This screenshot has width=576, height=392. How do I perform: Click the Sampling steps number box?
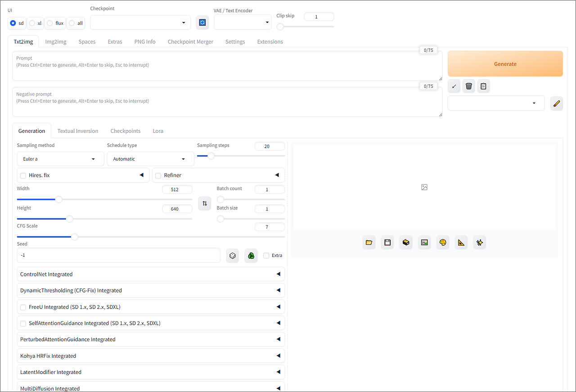(x=270, y=146)
